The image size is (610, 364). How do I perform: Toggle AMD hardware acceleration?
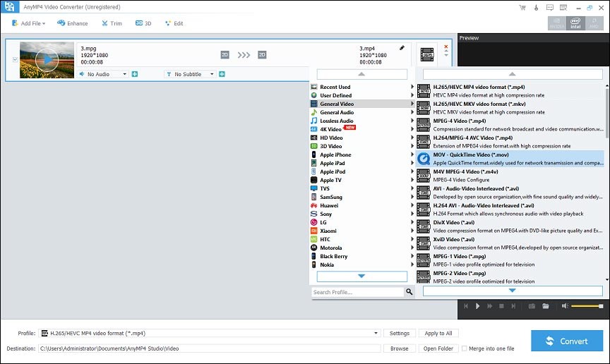[594, 23]
